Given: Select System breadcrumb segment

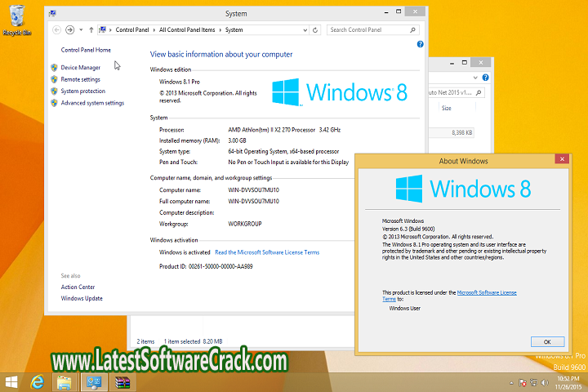Looking at the screenshot, I should click(234, 29).
